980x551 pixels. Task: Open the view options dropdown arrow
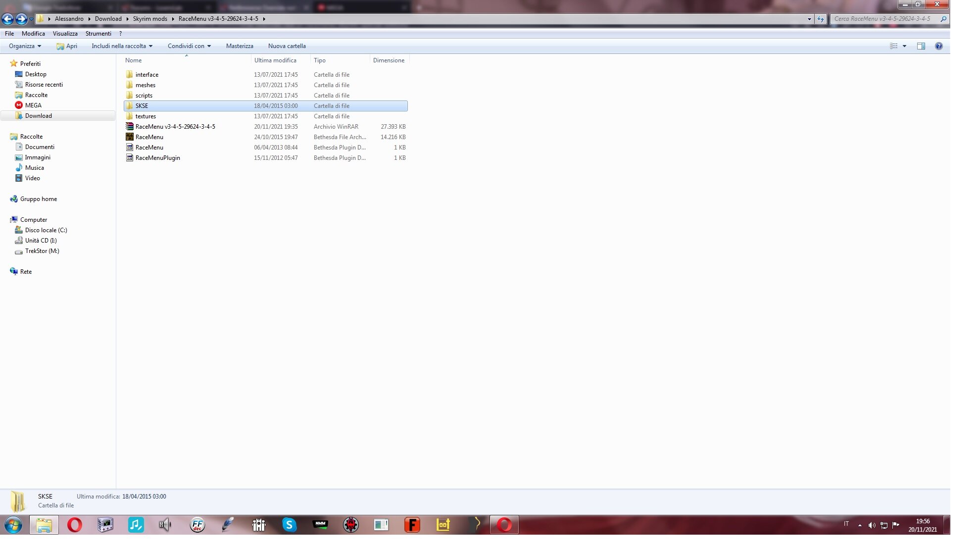coord(904,46)
